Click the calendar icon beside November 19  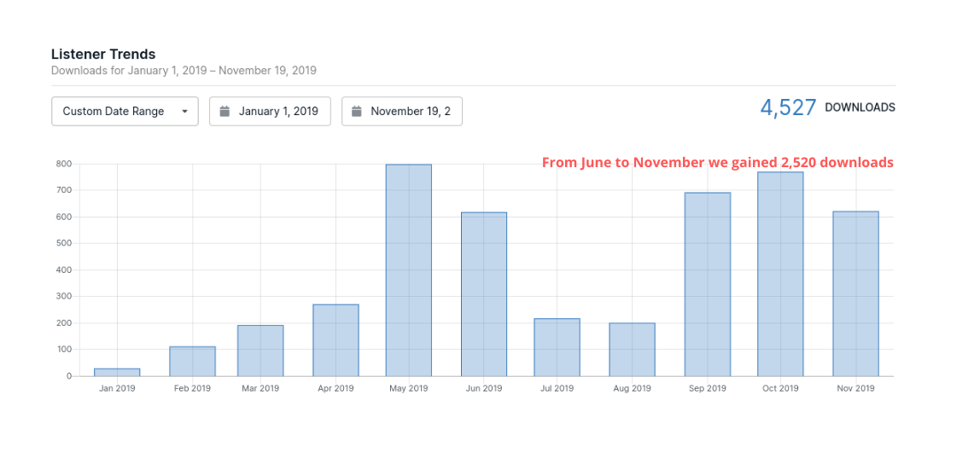point(357,111)
